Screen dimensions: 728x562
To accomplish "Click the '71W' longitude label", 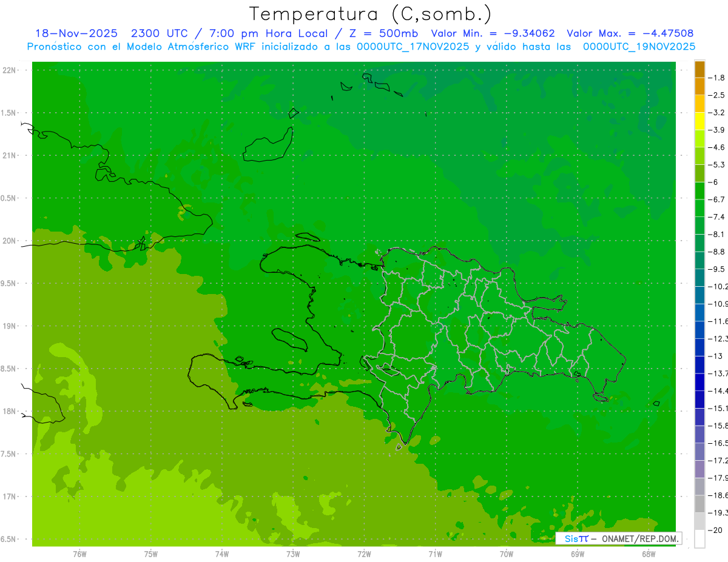I will (435, 554).
